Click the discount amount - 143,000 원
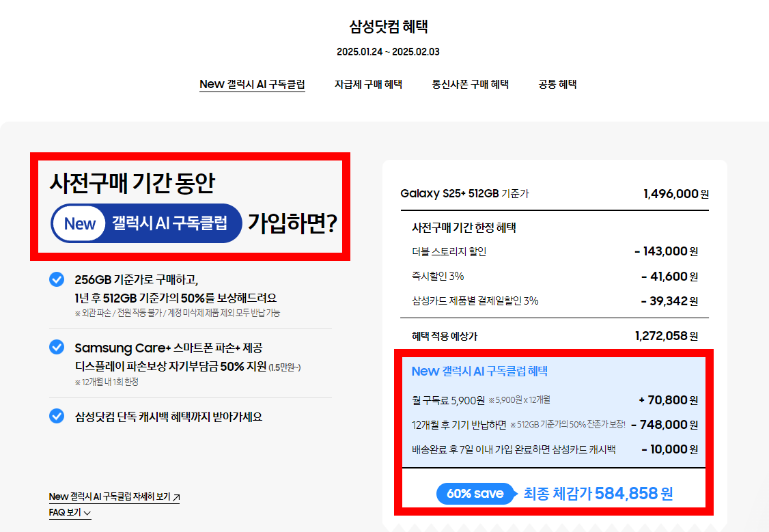The width and height of the screenshot is (769, 532). 666,251
